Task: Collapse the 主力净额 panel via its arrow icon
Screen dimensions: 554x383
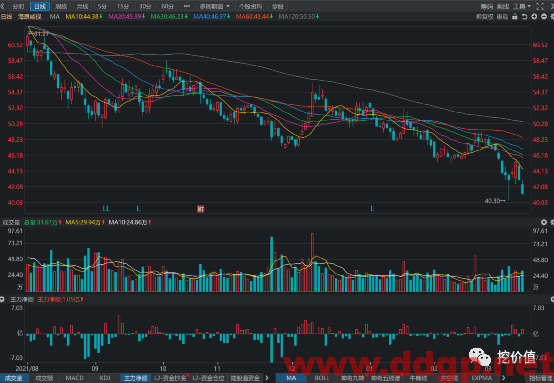Action: [2, 300]
